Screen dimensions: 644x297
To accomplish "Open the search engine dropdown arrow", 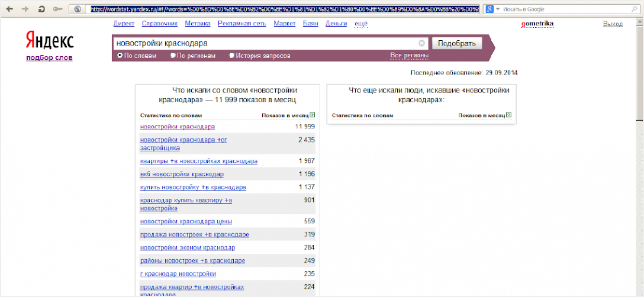I will [498, 9].
